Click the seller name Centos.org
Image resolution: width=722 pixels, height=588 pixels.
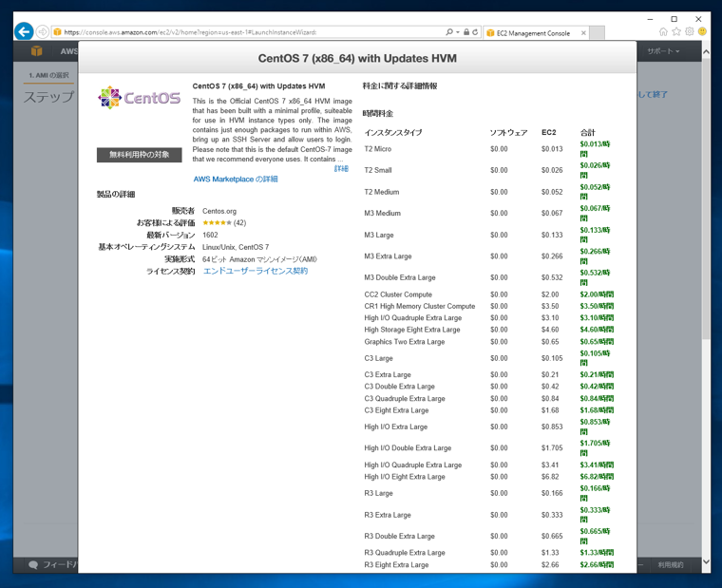point(219,211)
